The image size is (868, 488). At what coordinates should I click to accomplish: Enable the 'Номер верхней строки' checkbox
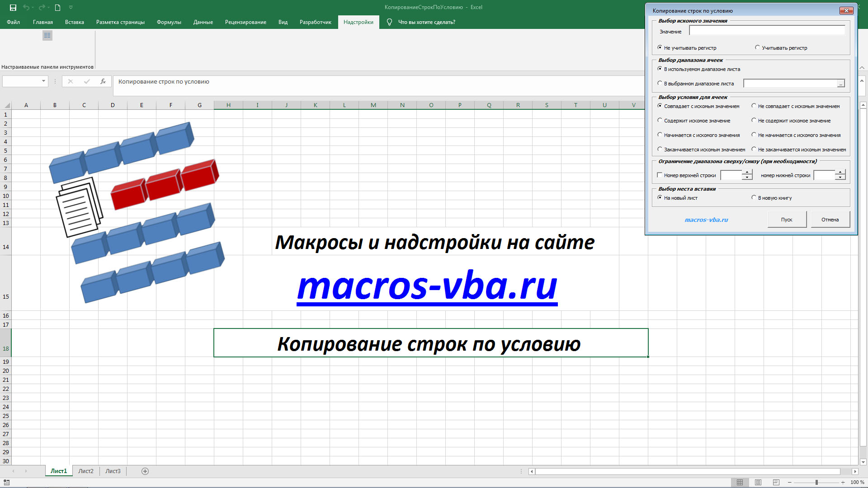point(660,175)
